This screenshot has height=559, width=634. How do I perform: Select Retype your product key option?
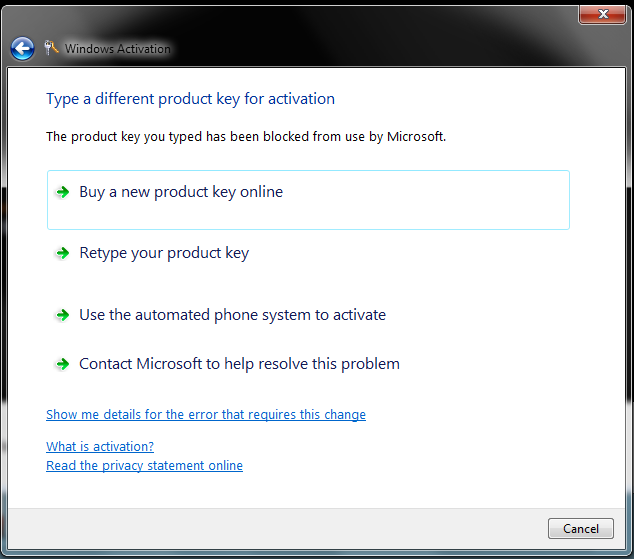pyautogui.click(x=164, y=253)
